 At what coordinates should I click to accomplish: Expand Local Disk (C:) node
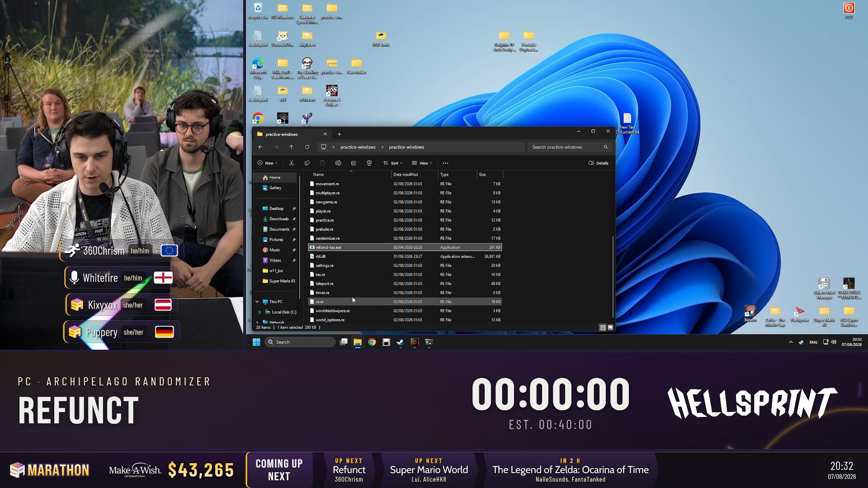[259, 312]
